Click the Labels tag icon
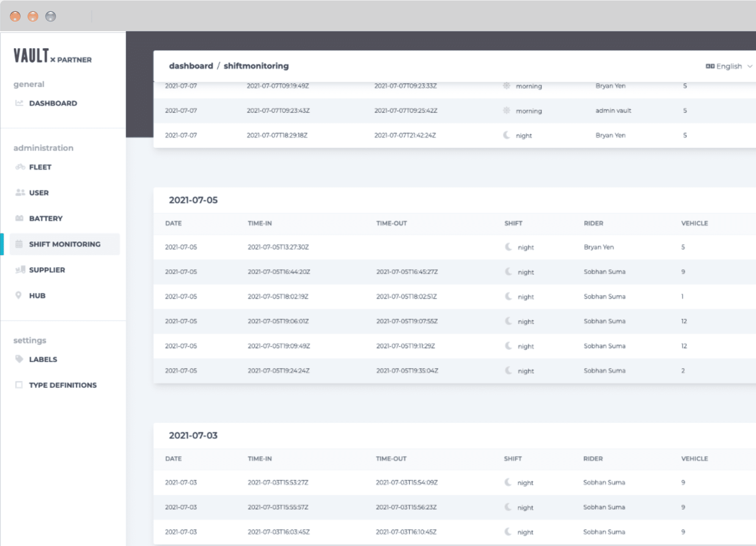 (19, 359)
